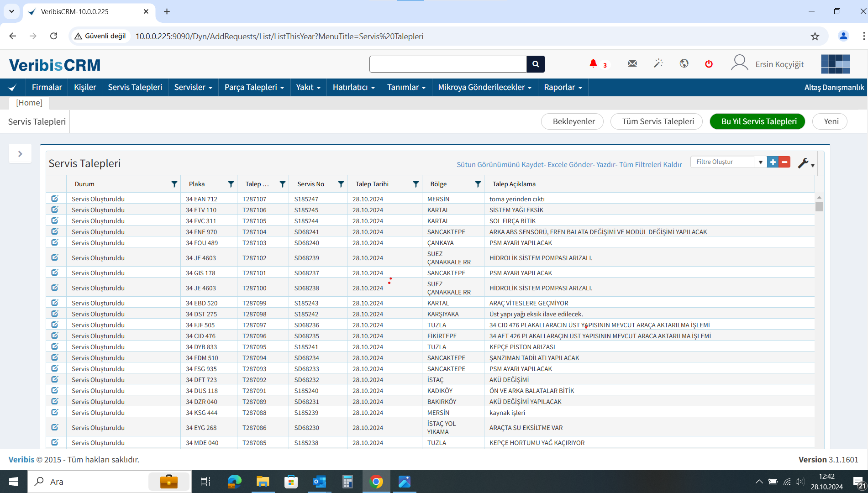Filter the Plaka column

tap(231, 184)
